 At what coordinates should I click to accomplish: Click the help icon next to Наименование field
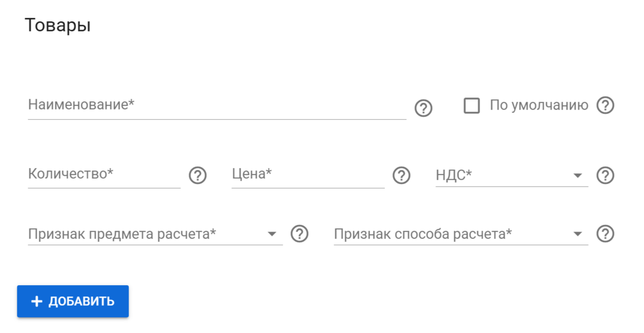pyautogui.click(x=423, y=108)
